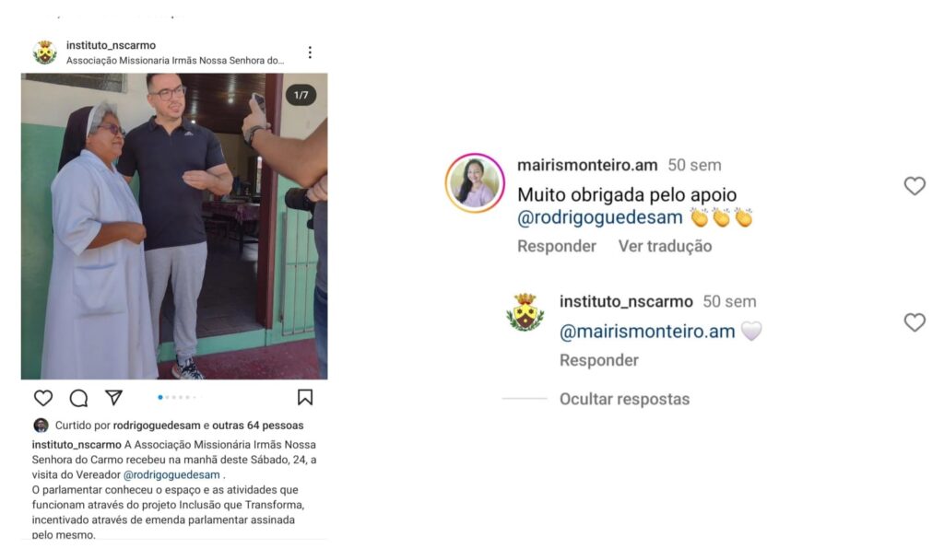Open instituto_nscarmo crest avatar in reply
This screenshot has width=944, height=560.
pyautogui.click(x=525, y=311)
